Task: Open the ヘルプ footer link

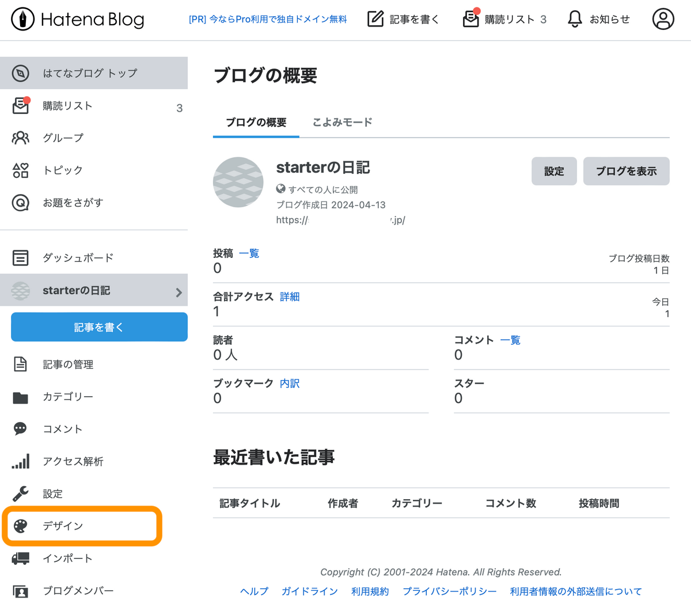Action: pos(254,591)
